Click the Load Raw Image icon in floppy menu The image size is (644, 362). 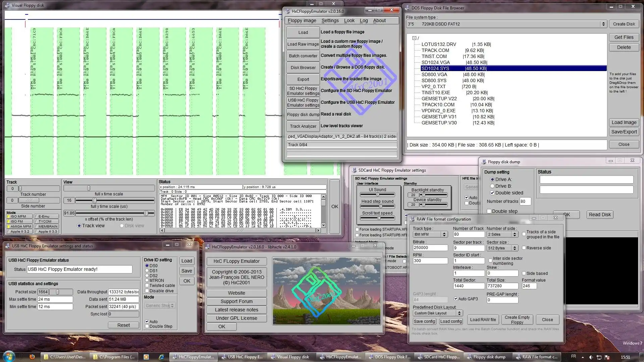click(x=303, y=44)
